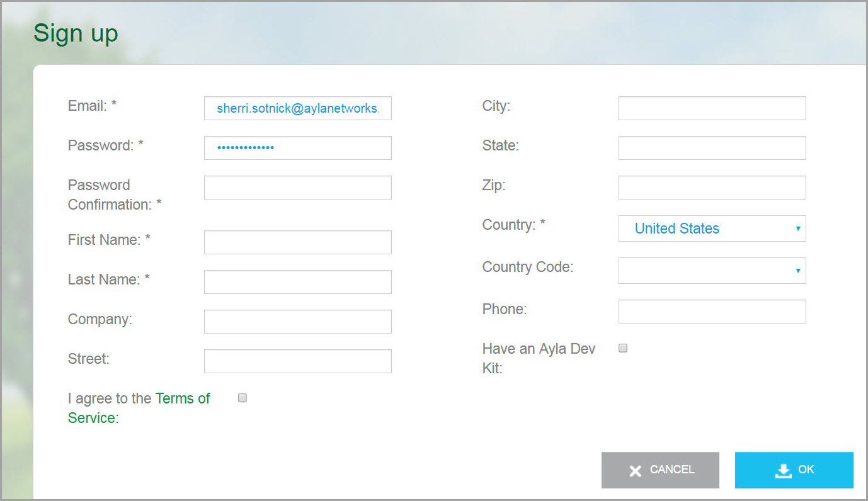Image resolution: width=868 pixels, height=501 pixels.
Task: Enable the Have an Ayla Dev Kit checkbox
Action: pos(623,348)
